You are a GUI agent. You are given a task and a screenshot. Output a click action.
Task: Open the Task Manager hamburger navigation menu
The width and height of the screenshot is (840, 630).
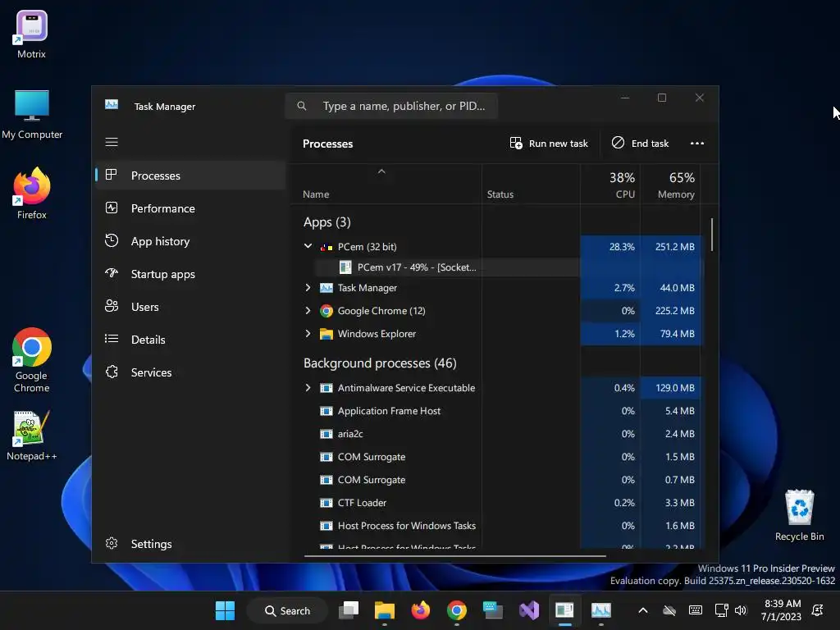point(112,142)
